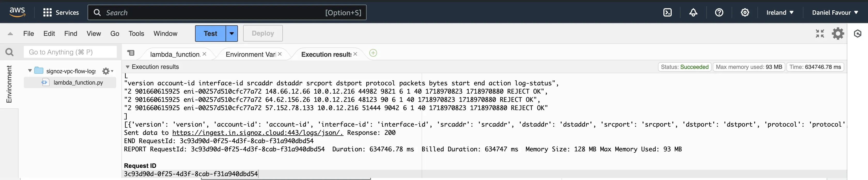Expand the Ireland region selector
Viewport: 868px width, 180px height.
pos(780,12)
